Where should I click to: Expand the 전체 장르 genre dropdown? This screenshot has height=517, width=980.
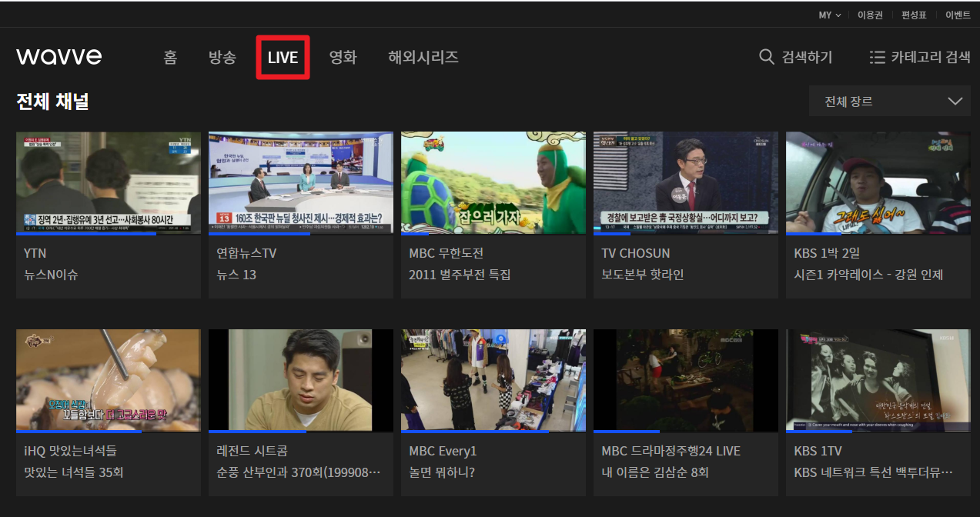889,101
